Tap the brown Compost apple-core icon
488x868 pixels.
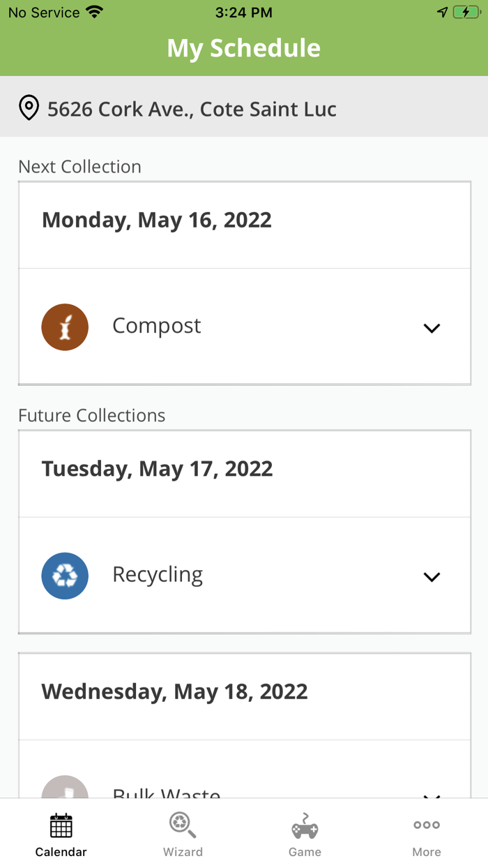pos(65,327)
